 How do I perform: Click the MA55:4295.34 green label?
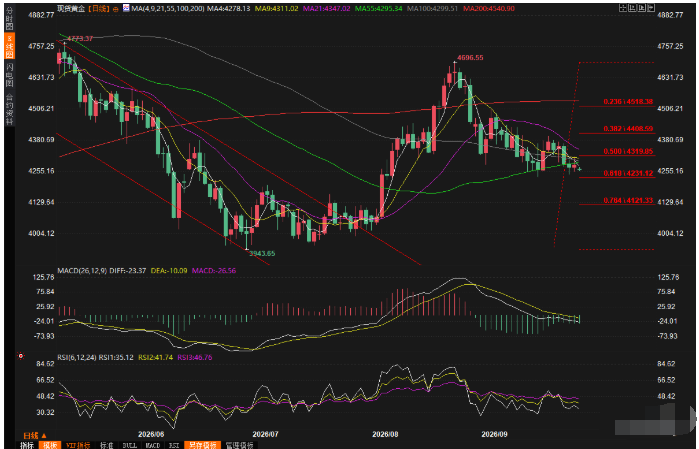[378, 8]
